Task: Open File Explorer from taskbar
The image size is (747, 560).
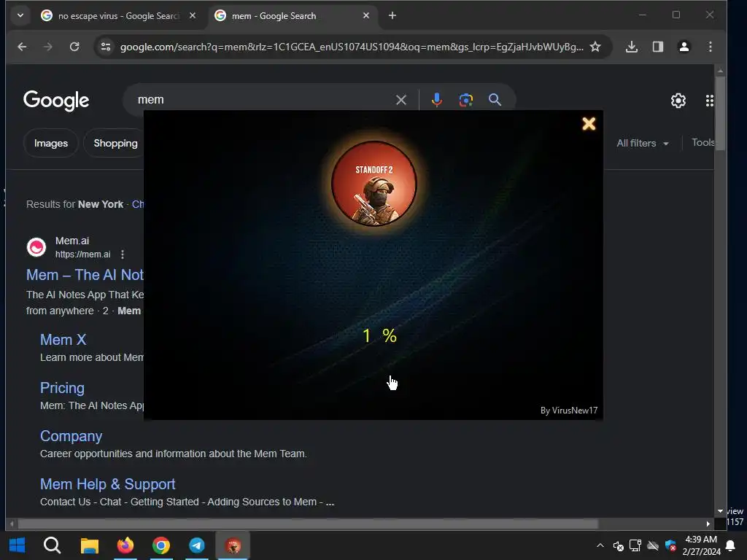Action: (x=89, y=545)
